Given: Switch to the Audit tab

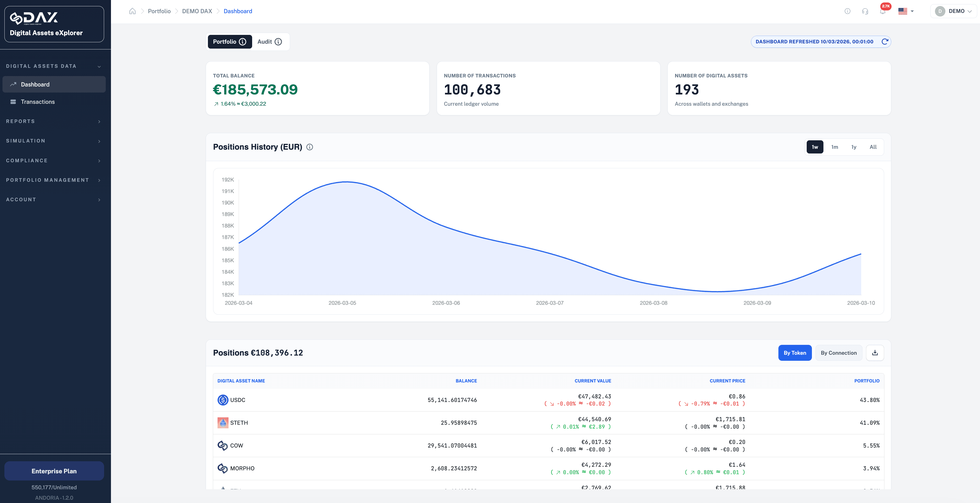Looking at the screenshot, I should [269, 41].
